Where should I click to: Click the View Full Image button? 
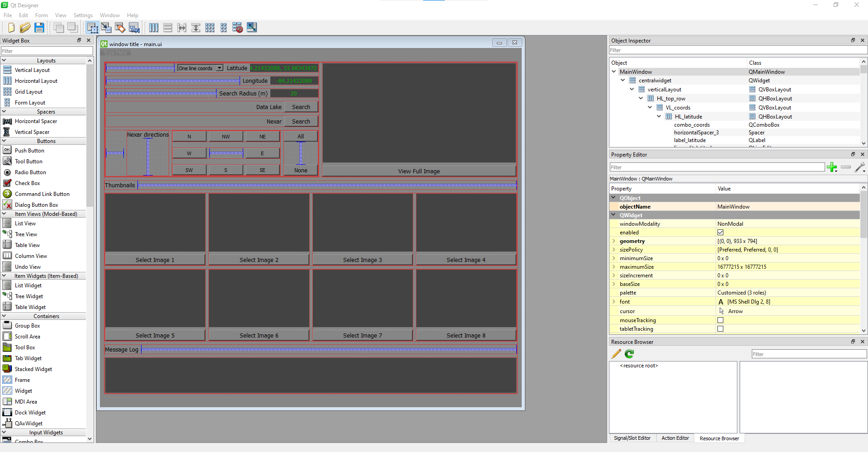pos(419,171)
